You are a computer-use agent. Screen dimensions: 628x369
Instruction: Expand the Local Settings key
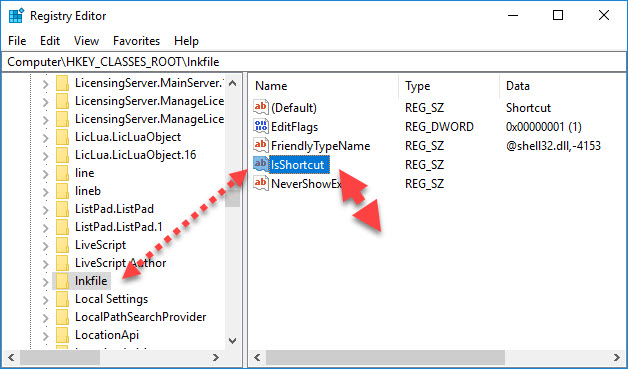[46, 300]
